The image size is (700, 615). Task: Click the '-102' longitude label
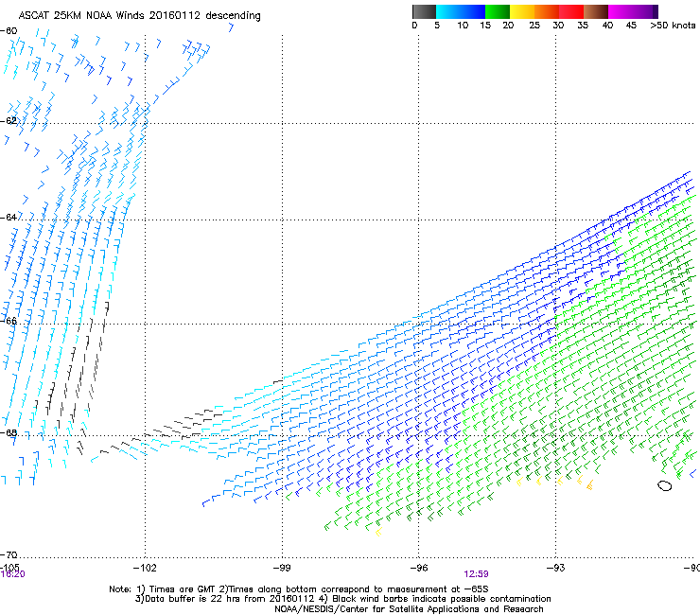click(x=145, y=568)
